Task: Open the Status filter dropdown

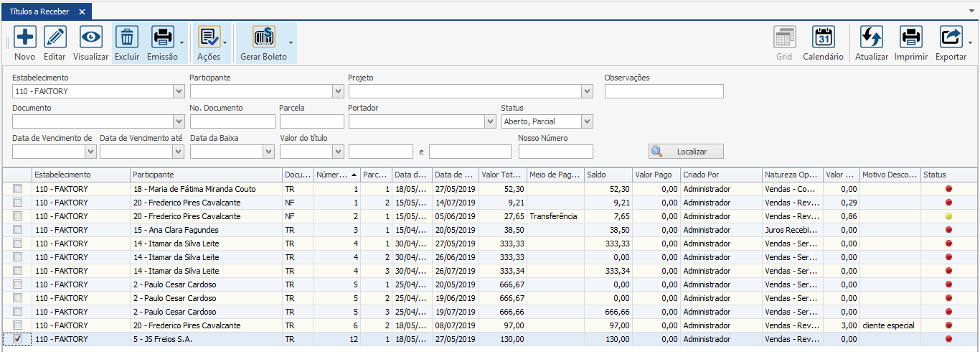Action: coord(587,121)
